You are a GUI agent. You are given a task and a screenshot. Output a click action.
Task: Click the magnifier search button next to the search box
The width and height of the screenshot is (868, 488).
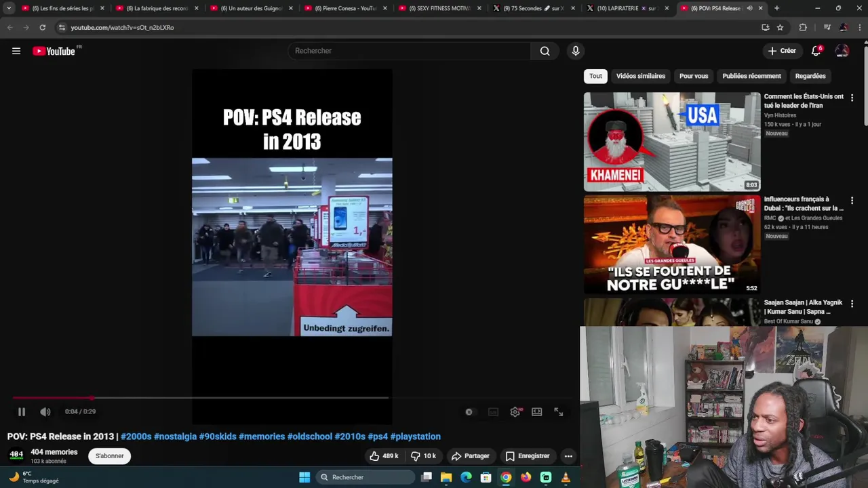tap(545, 51)
